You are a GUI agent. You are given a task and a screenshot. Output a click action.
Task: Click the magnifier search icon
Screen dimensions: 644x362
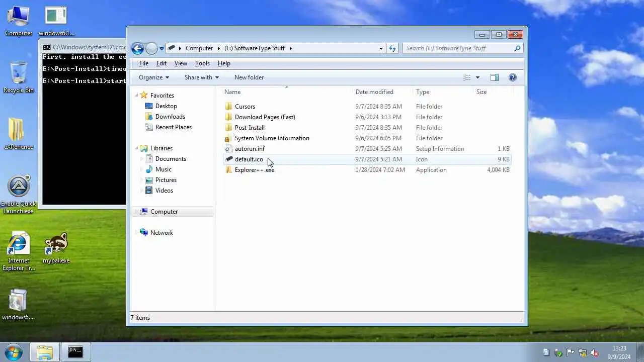click(517, 48)
